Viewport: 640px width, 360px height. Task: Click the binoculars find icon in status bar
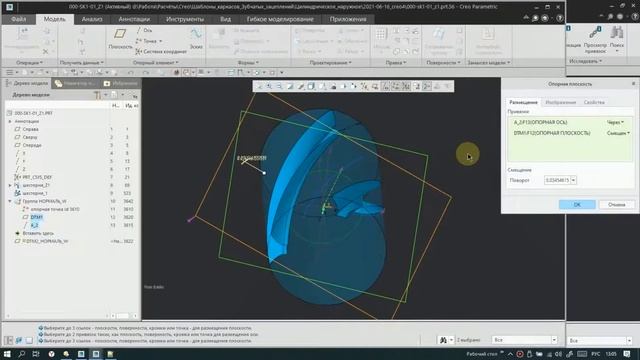443,340
